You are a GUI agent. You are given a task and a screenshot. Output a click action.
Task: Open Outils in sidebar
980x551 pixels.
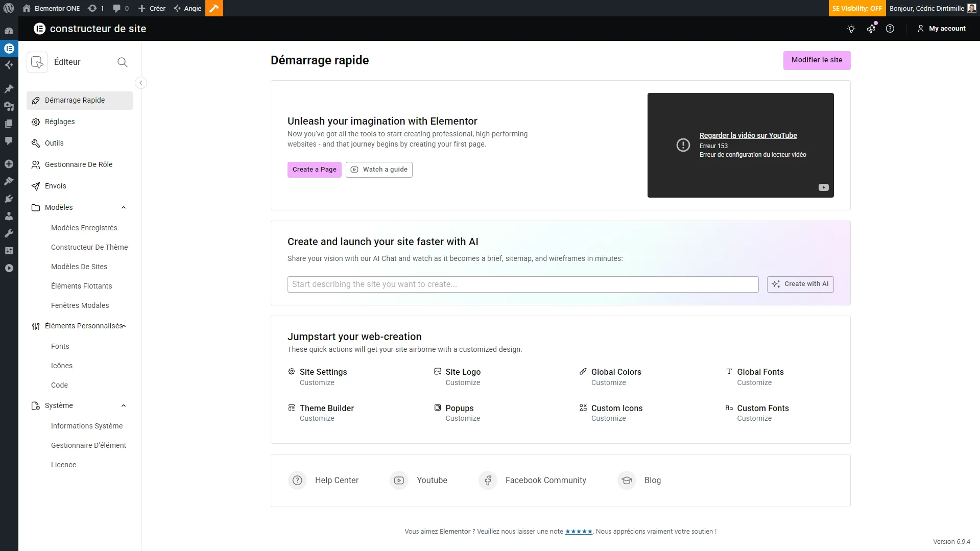(80, 143)
